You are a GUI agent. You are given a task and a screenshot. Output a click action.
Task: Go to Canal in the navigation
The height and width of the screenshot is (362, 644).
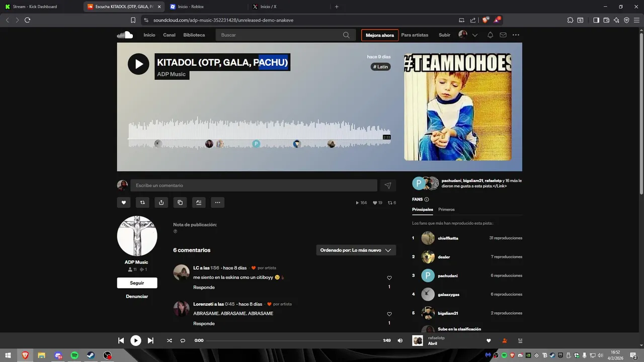point(169,35)
